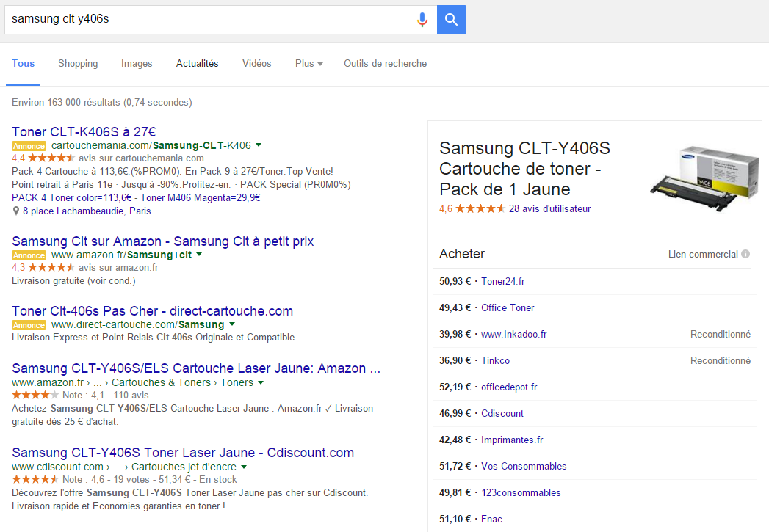This screenshot has height=532, width=769.
Task: Open the Fnac seller link
Action: (491, 520)
